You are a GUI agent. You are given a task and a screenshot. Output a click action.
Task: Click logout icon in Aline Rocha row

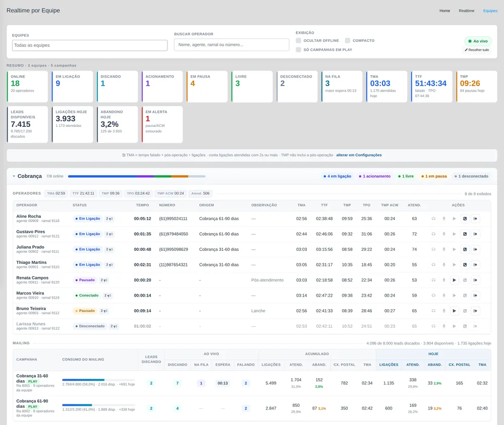tap(475, 219)
